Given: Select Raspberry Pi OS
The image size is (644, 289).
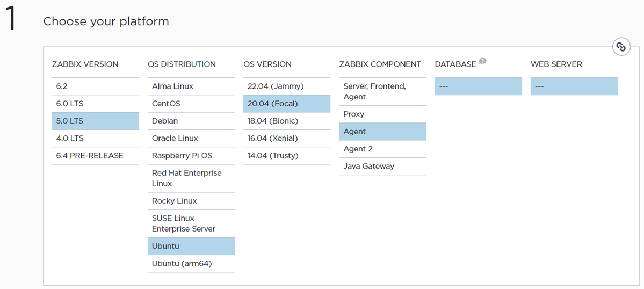Looking at the screenshot, I should tap(191, 156).
